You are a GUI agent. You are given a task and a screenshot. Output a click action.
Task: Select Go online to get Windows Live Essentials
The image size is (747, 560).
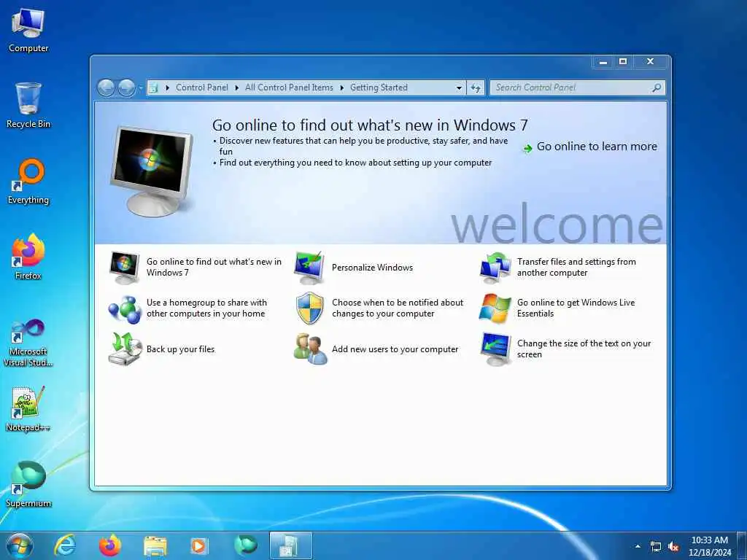576,308
